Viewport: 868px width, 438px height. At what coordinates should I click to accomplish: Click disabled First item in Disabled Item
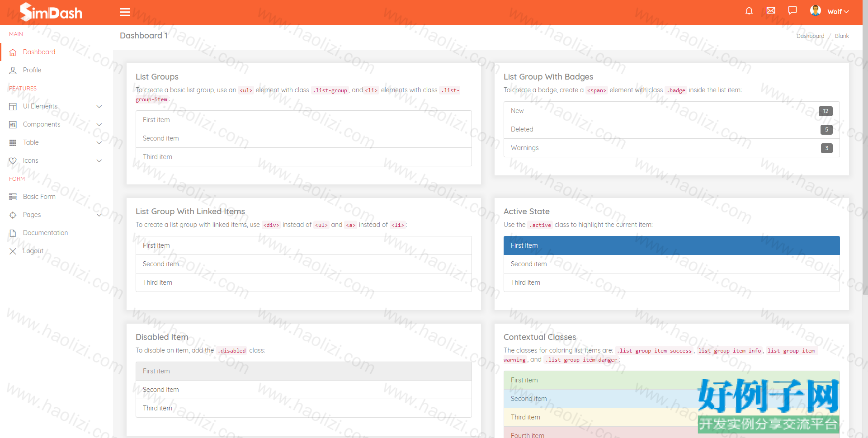click(x=303, y=371)
